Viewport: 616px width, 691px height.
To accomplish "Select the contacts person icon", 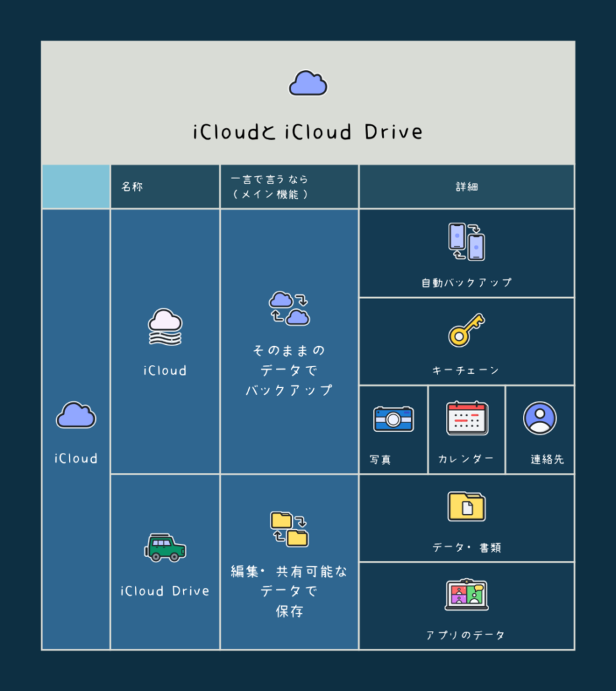I will click(540, 418).
